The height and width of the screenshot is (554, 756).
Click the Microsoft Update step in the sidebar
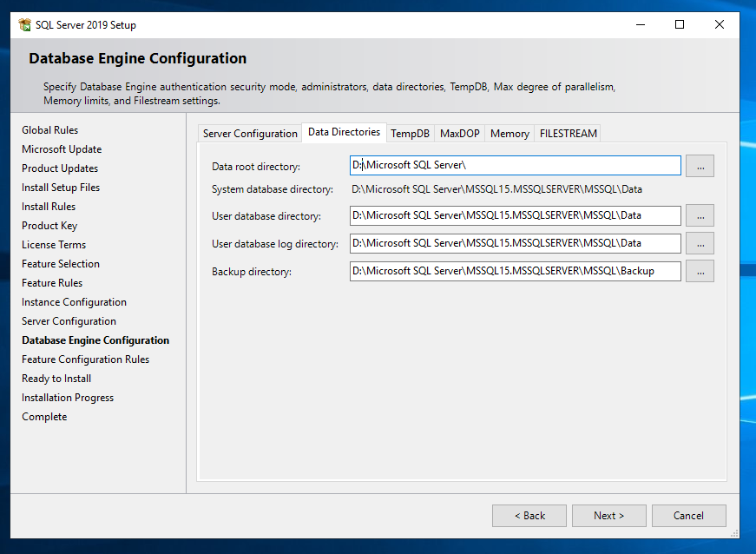[x=62, y=149]
